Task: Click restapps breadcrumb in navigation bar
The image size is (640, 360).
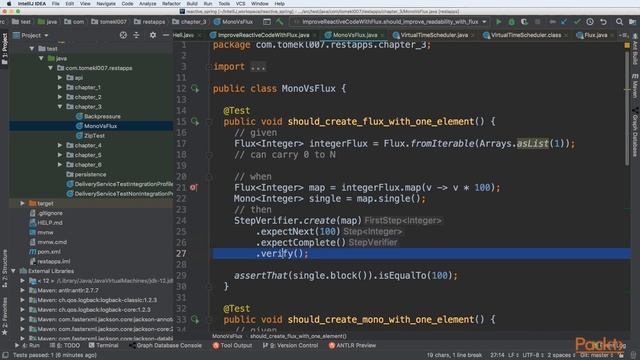Action: pyautogui.click(x=150, y=22)
